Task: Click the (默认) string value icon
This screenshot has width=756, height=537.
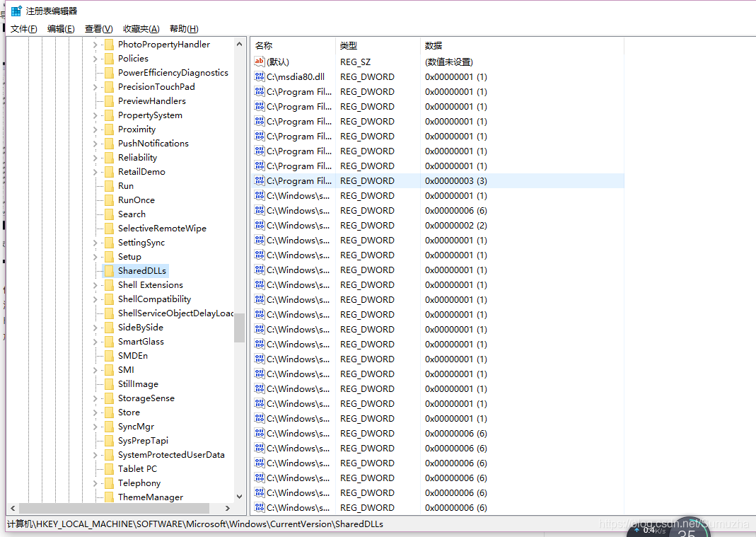Action: 260,62
